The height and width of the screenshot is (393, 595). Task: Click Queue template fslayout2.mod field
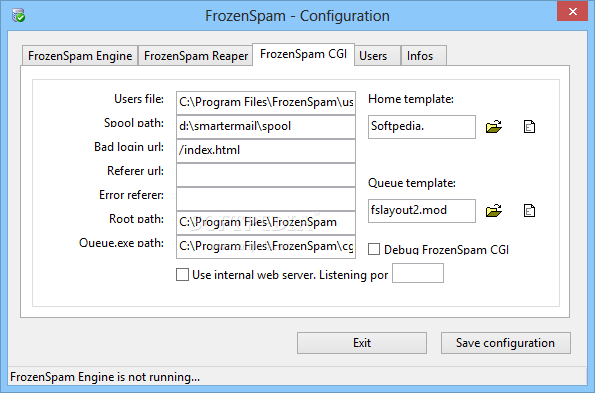[x=422, y=211]
